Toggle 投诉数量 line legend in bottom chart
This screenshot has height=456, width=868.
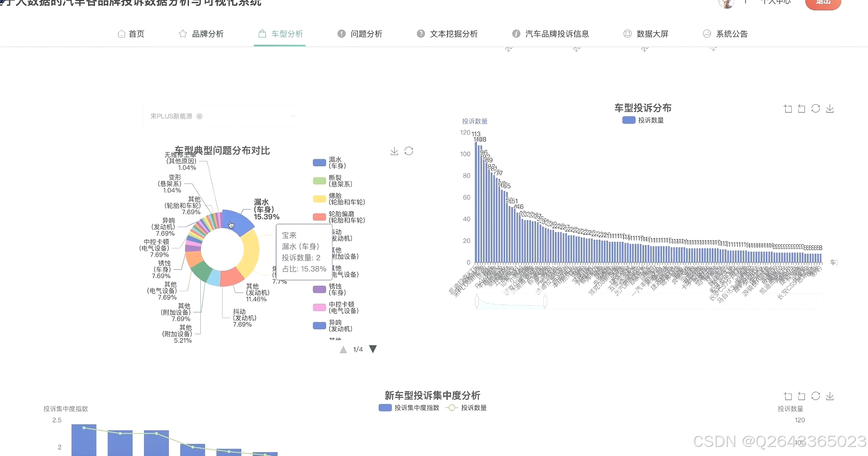coord(466,408)
